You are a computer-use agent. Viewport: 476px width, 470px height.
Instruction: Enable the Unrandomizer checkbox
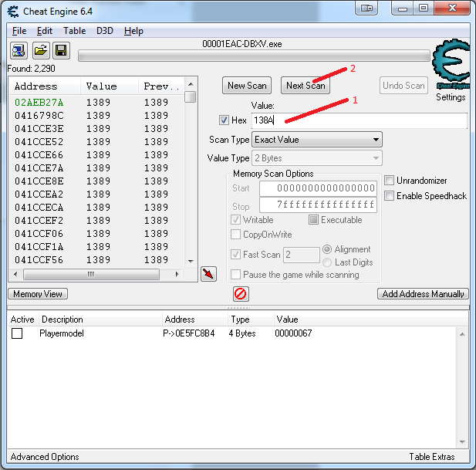(x=389, y=180)
